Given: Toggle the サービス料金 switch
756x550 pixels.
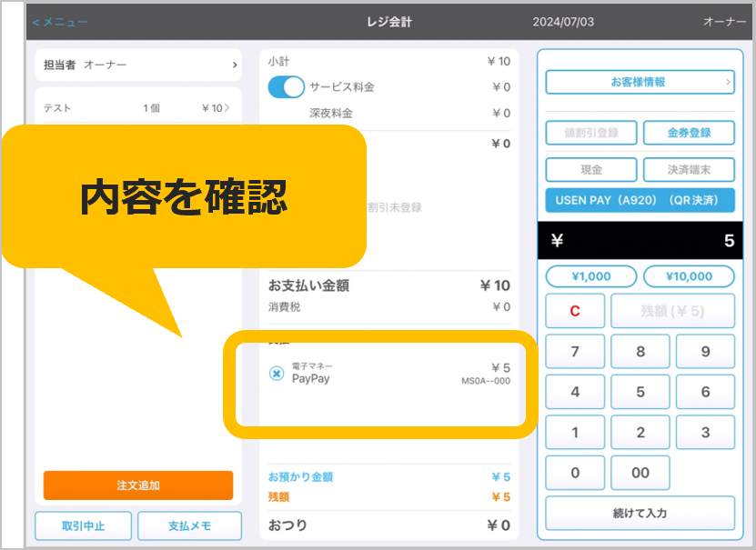Looking at the screenshot, I should click(x=287, y=87).
